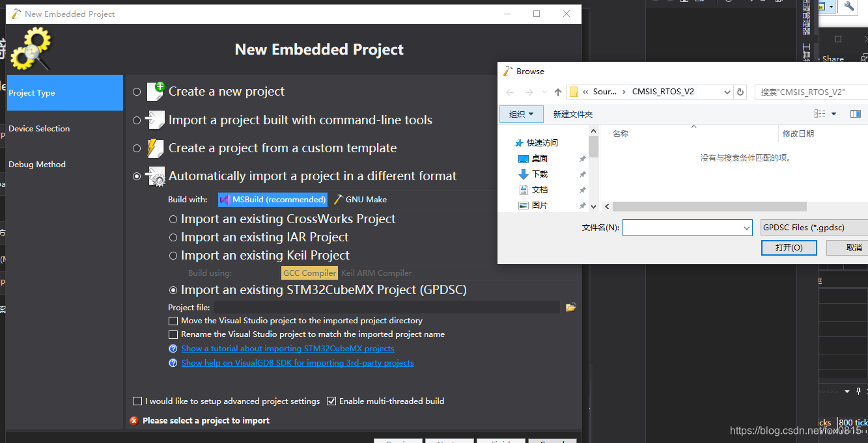Click the folder icon in the address bar
Viewport: 868px width, 443px height.
pyautogui.click(x=574, y=92)
